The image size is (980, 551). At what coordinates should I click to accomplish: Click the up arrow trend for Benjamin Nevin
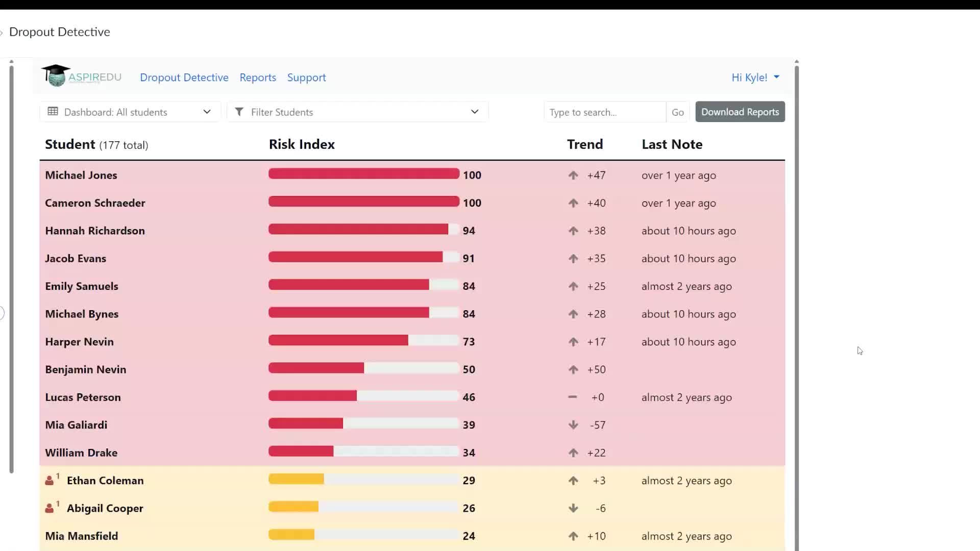(573, 369)
